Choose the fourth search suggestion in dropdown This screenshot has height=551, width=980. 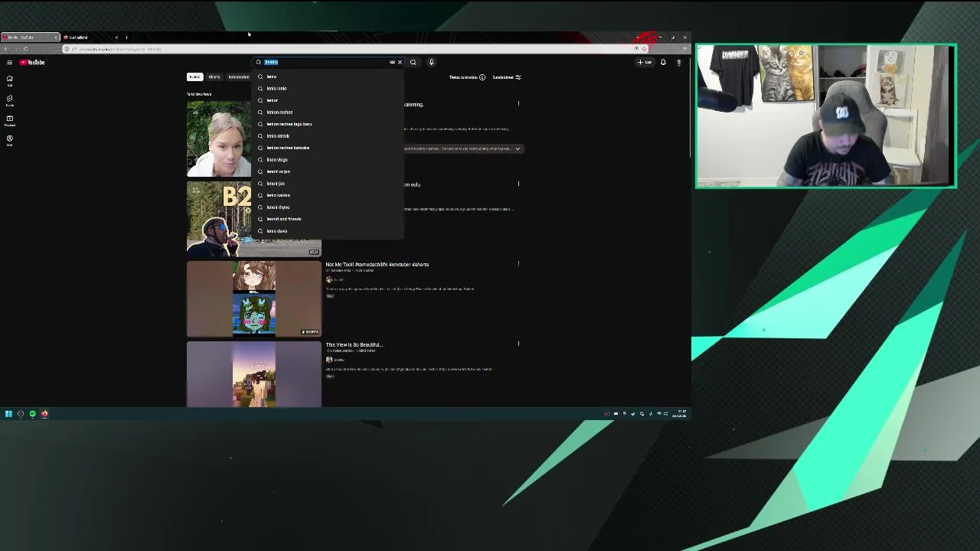point(328,112)
